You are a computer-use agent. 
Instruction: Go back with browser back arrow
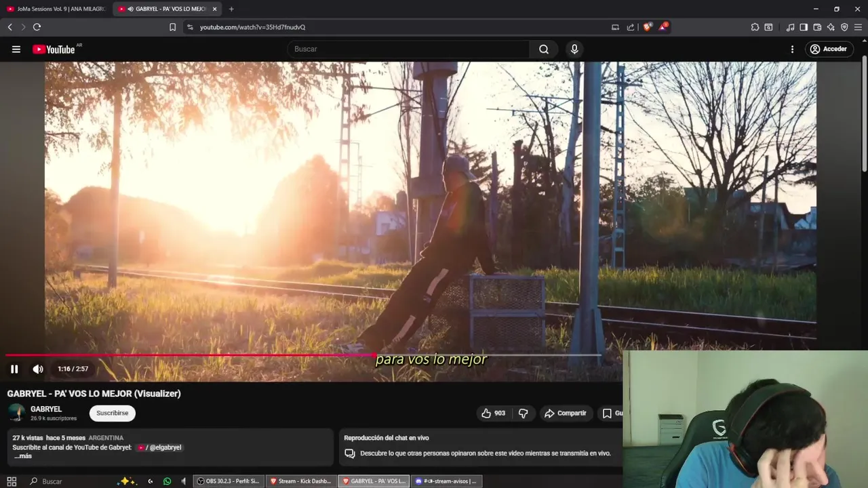tap(10, 27)
